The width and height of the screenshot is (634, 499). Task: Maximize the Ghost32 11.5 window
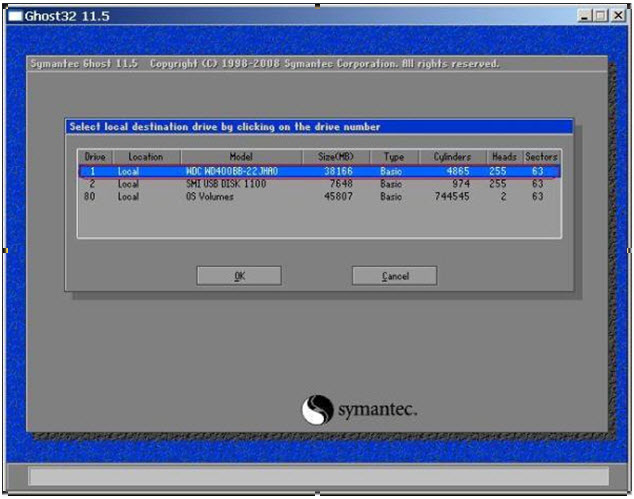602,16
